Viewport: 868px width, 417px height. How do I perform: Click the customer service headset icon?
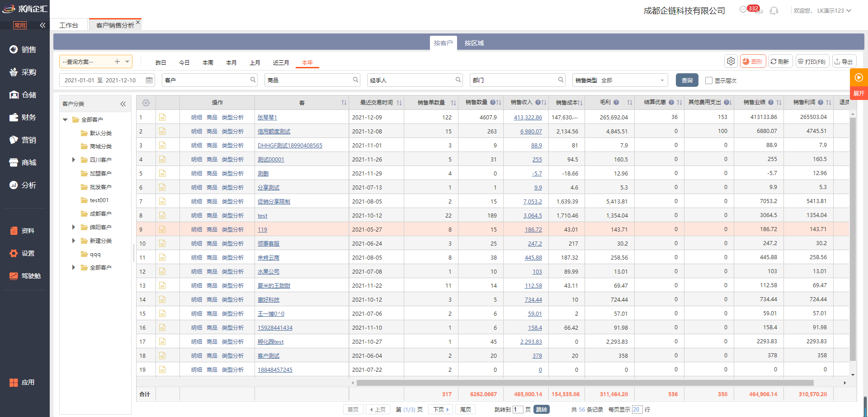coord(774,10)
